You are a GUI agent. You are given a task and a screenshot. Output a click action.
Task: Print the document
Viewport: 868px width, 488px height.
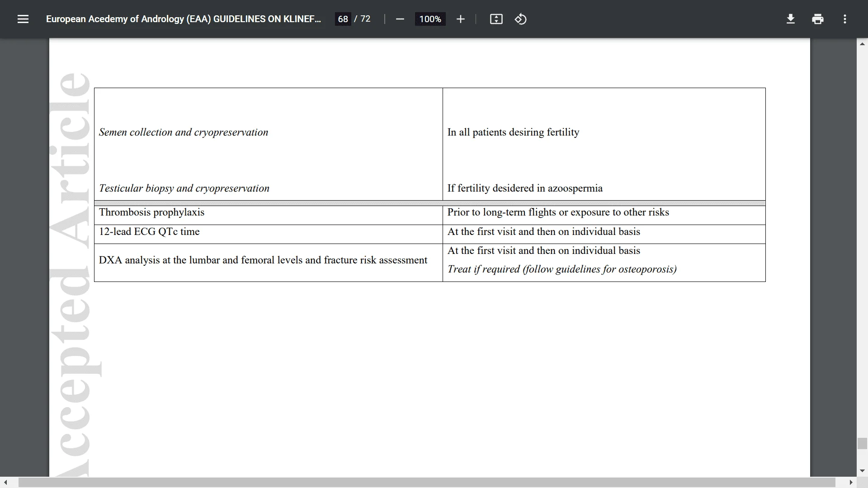pyautogui.click(x=817, y=19)
